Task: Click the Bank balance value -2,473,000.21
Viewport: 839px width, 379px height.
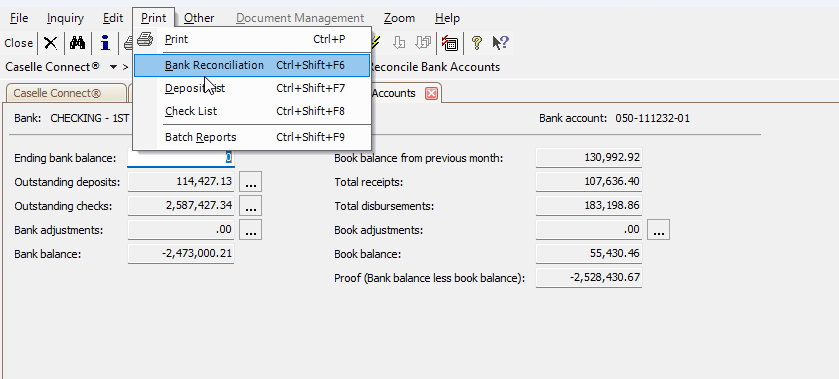Action: pos(181,253)
